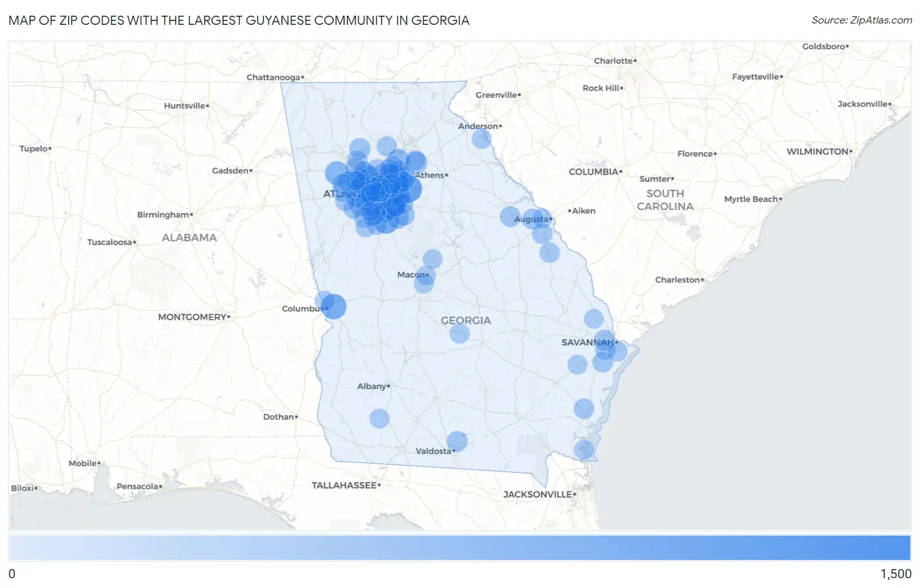Click the SOUTH CAROLINA state label
The height and width of the screenshot is (588, 920).
[x=665, y=200]
